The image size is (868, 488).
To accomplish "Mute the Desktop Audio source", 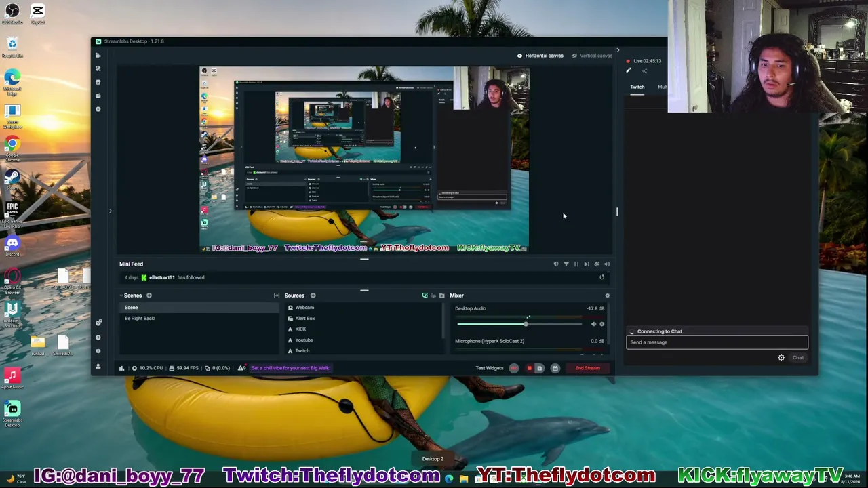I will [x=593, y=324].
